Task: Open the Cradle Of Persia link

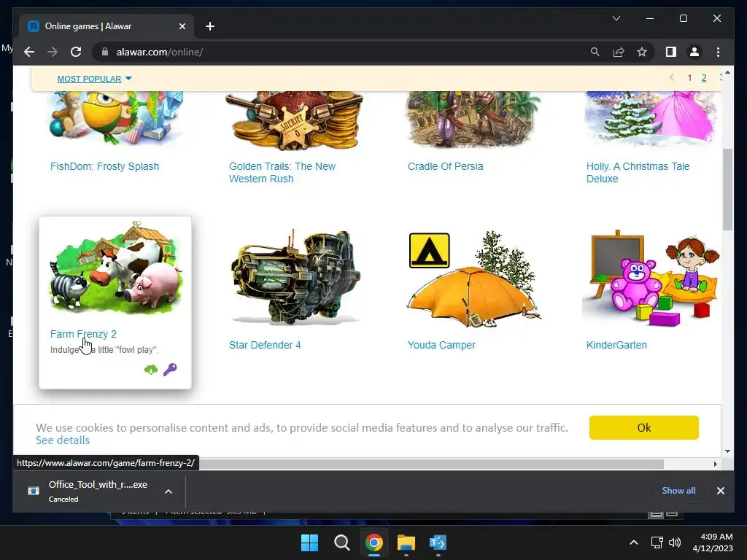Action: tap(446, 166)
